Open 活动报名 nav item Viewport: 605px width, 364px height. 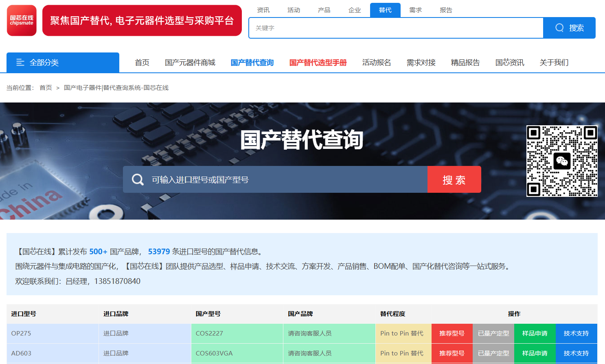377,62
